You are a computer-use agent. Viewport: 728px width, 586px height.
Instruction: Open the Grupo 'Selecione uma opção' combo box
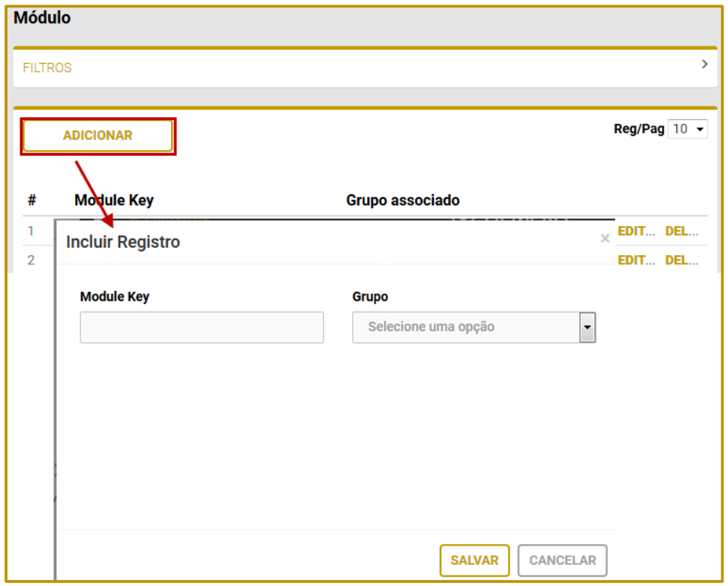tap(465, 328)
